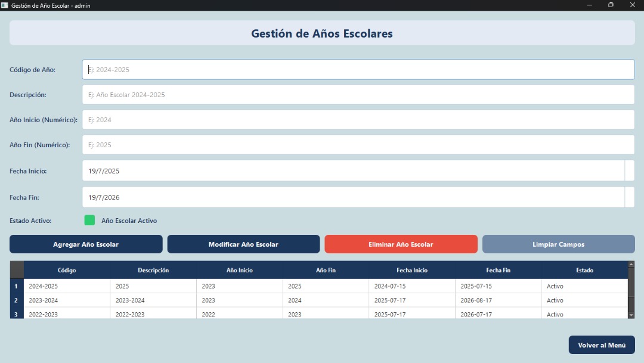Image resolution: width=644 pixels, height=363 pixels.
Task: Select the Año Inicio (Numérico) field
Action: (x=358, y=120)
